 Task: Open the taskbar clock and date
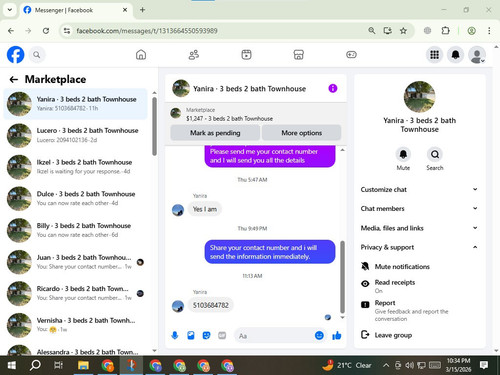coord(458,365)
